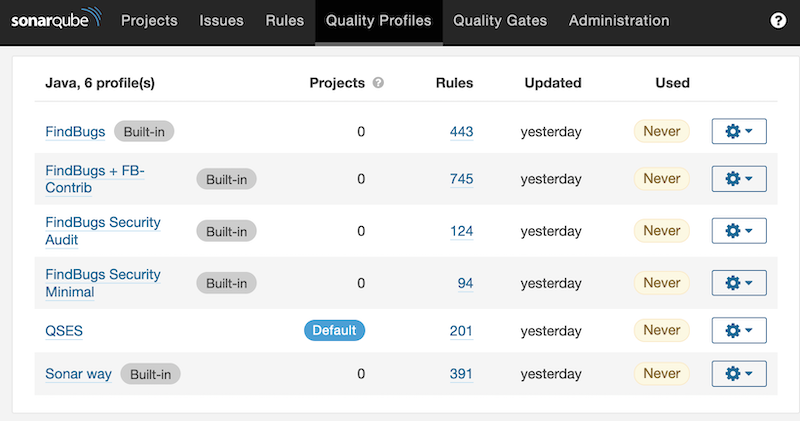View the 443 rules of FindBugs
Image resolution: width=800 pixels, height=421 pixels.
[461, 132]
